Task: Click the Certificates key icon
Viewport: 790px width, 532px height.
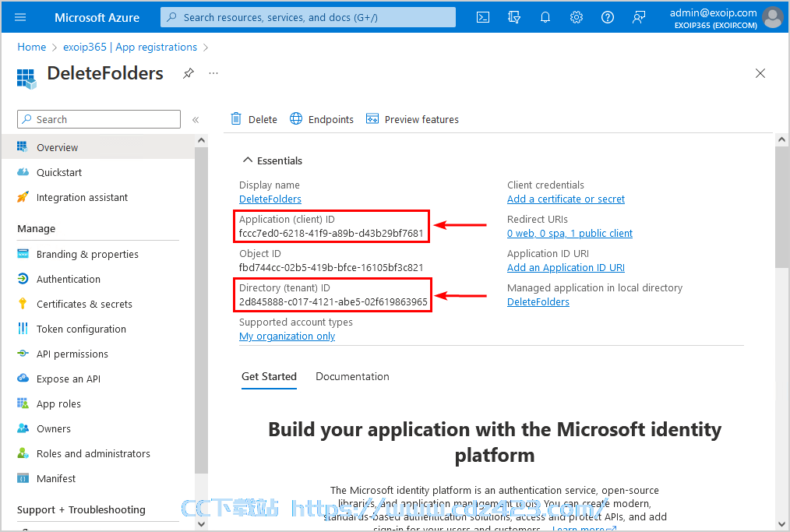Action: tap(23, 303)
